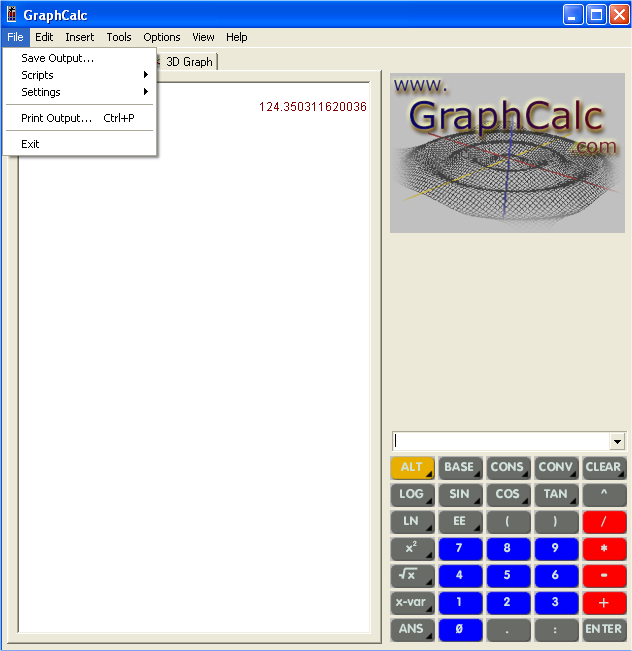Click the ANS previous answer key
This screenshot has height=651, width=632.
point(412,630)
